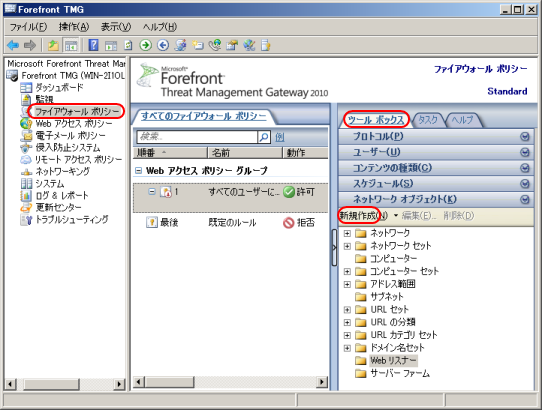Open the ファイル(F) menu
Screen dimensions: 542x410
point(28,27)
